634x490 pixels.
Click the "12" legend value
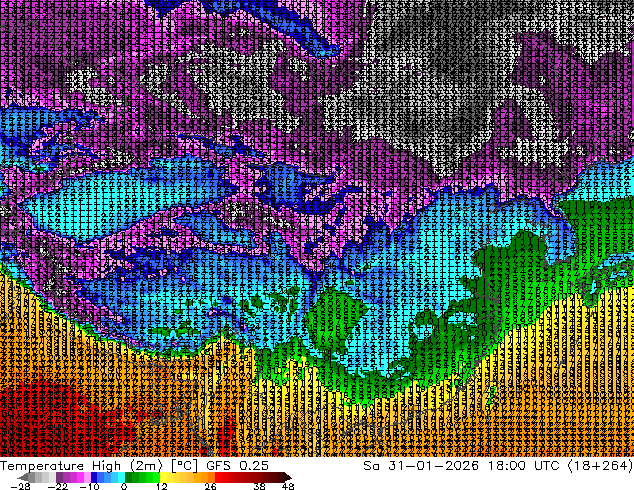[x=162, y=486]
